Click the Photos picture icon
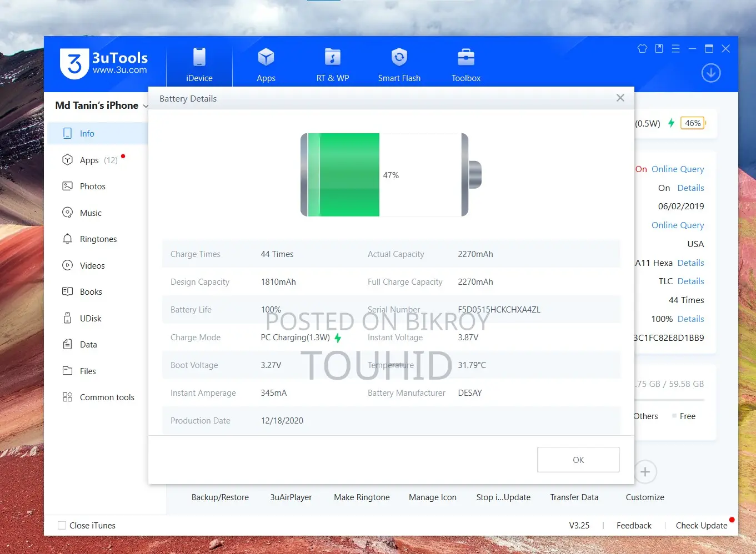 68,186
